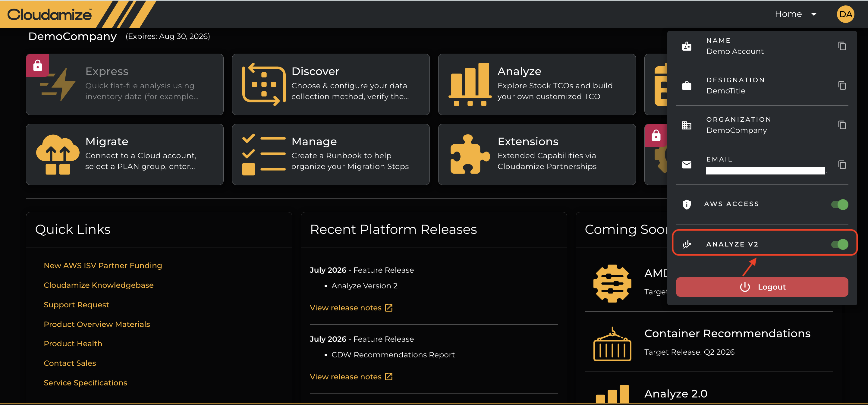
Task: Copy the Designation value DemoTitle
Action: tap(842, 85)
